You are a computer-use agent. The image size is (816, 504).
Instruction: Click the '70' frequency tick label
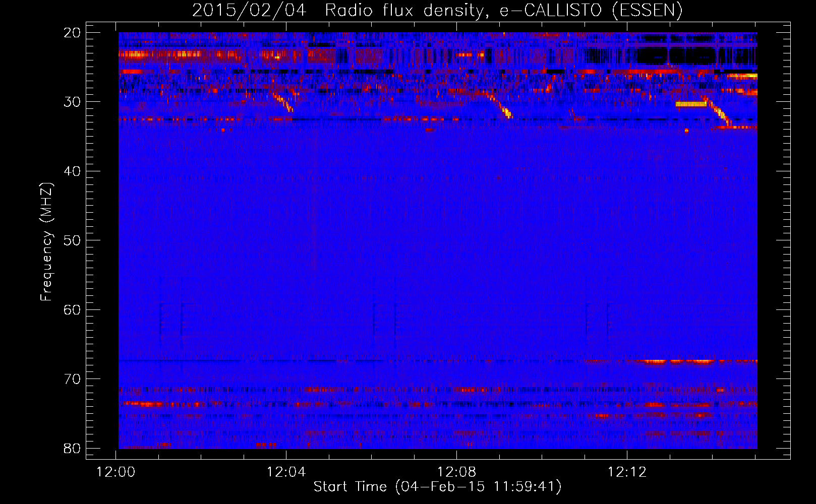click(73, 379)
